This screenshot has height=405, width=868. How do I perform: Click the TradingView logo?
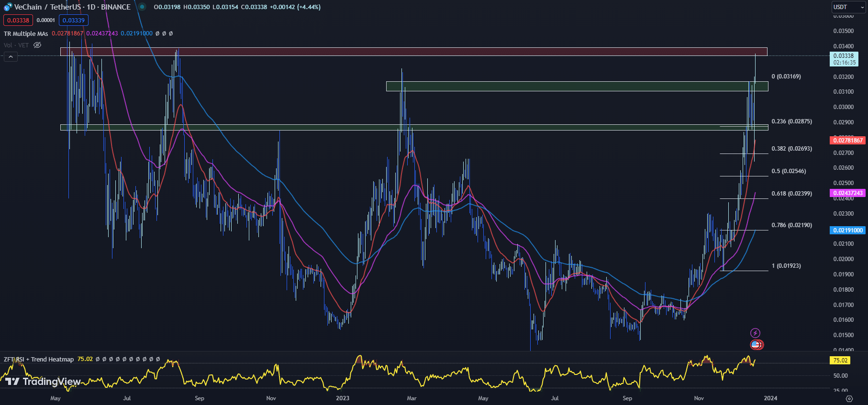(43, 381)
